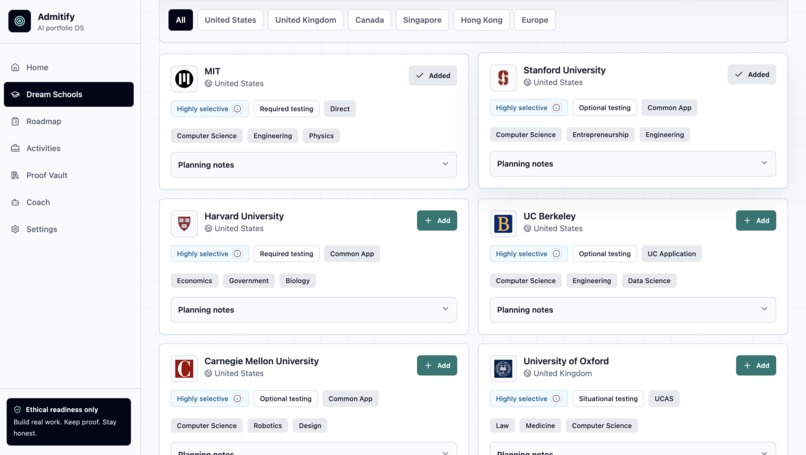Add Carnegie Mellon University to list

[437, 366]
